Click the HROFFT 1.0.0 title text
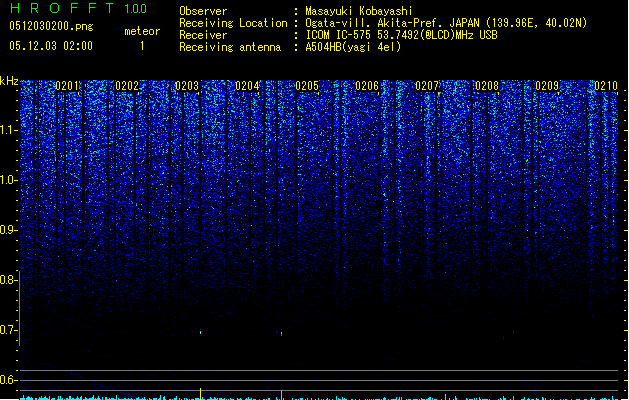 pyautogui.click(x=78, y=8)
